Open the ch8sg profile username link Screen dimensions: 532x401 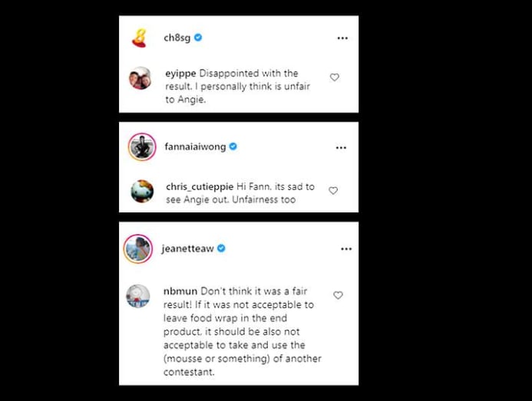point(177,38)
